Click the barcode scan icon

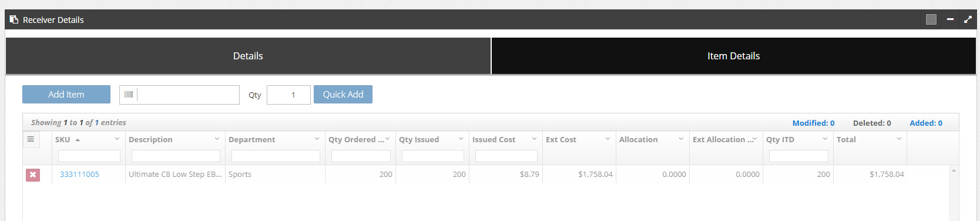pos(129,95)
